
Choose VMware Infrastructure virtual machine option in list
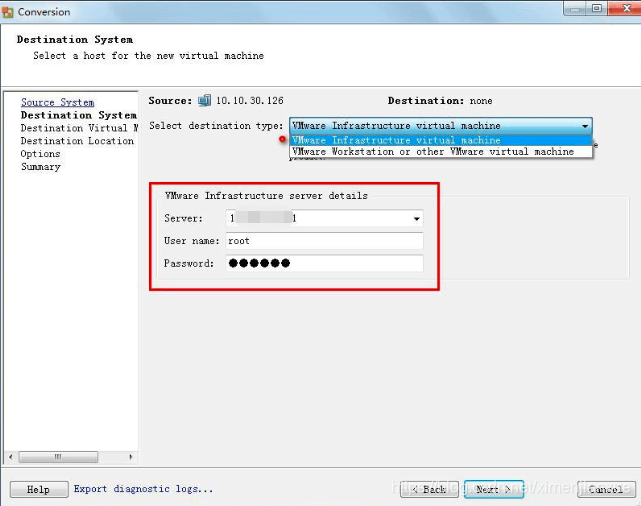[441, 140]
